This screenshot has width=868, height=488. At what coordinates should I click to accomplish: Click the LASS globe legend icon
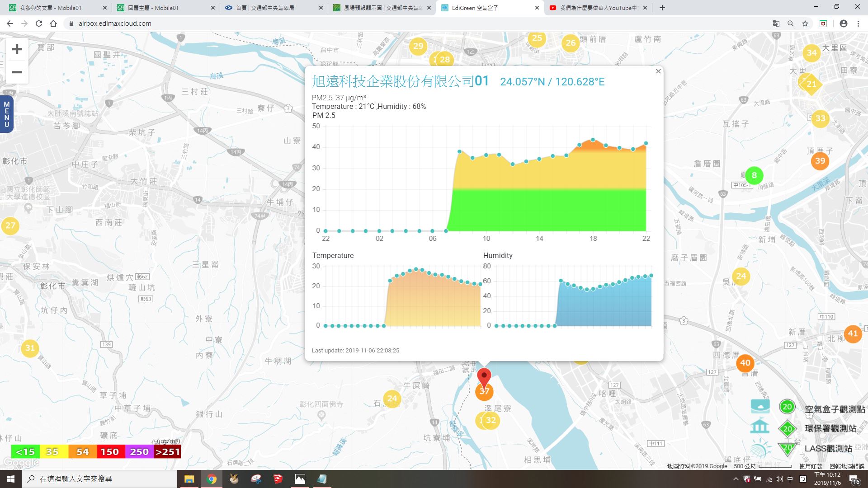coord(760,448)
